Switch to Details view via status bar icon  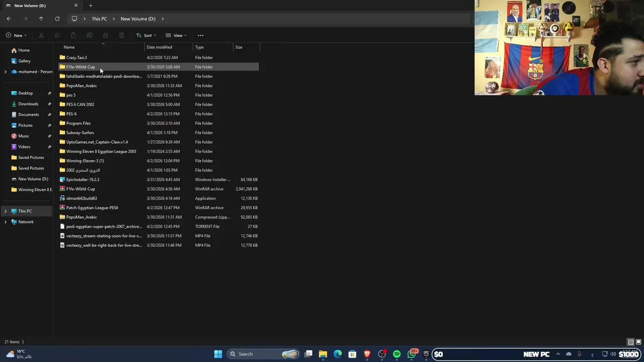[630, 342]
